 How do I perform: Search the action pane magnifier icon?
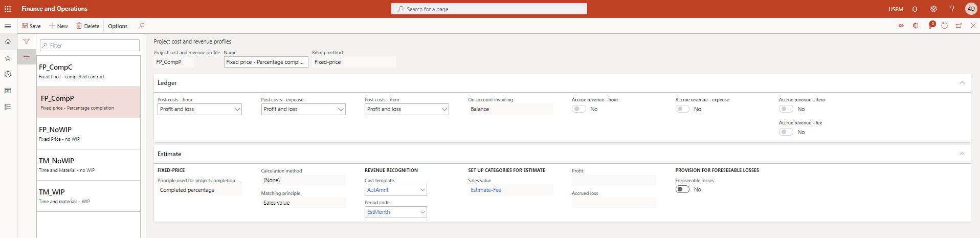coord(142,26)
